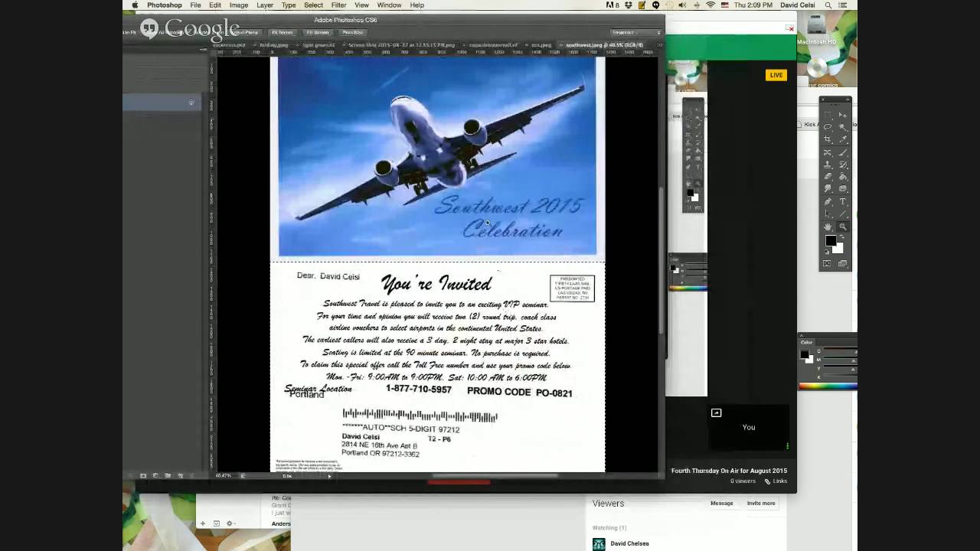The width and height of the screenshot is (980, 551).
Task: Select the Crop tool
Action: [x=828, y=139]
